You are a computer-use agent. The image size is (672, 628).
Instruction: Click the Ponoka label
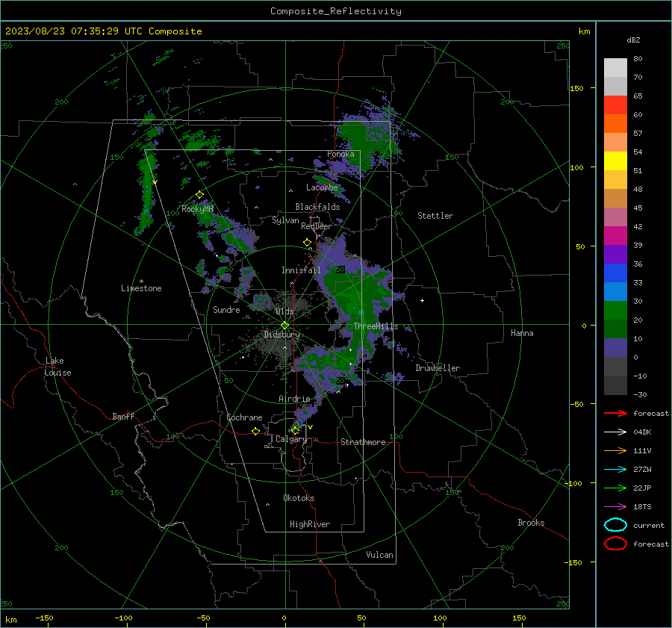click(x=340, y=154)
